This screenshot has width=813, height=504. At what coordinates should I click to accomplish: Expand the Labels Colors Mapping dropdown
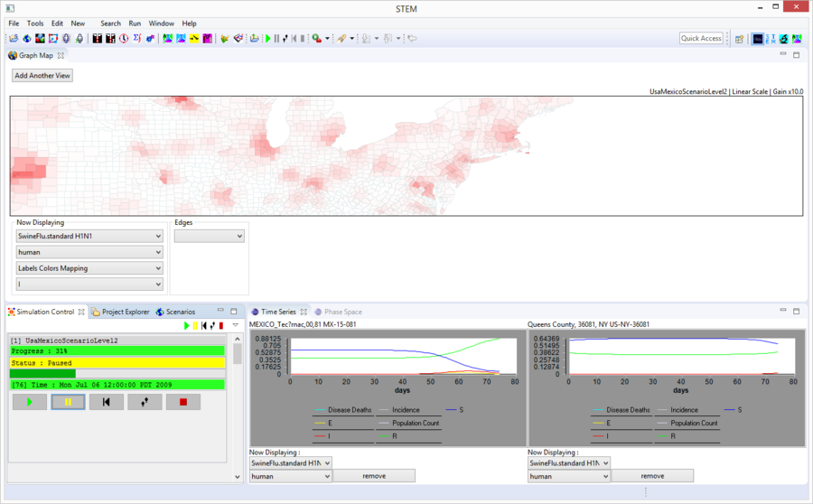89,268
